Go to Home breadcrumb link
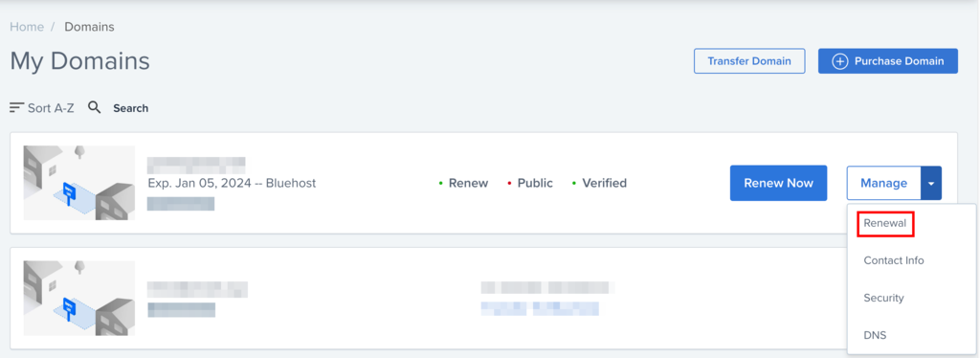This screenshot has width=980, height=358. click(x=27, y=27)
